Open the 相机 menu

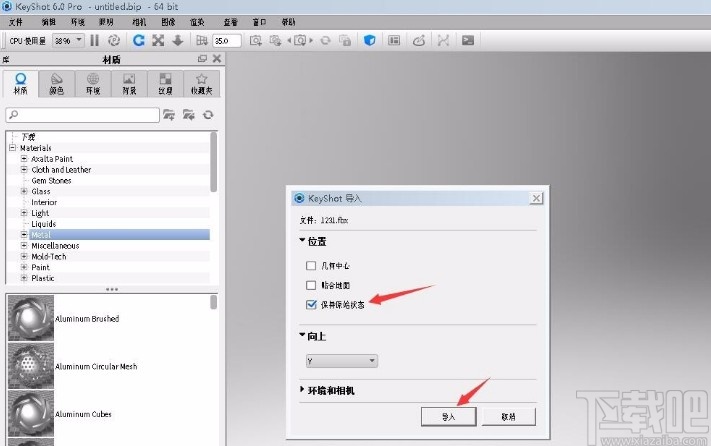139,22
